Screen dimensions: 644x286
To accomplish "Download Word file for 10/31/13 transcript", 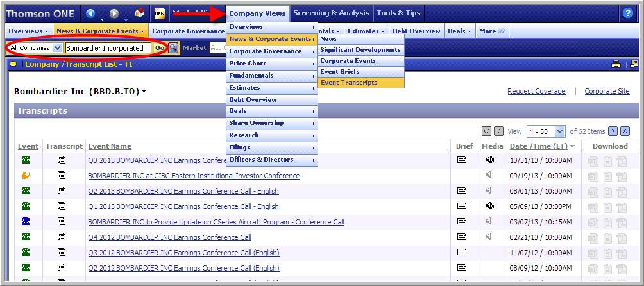I will 593,161.
